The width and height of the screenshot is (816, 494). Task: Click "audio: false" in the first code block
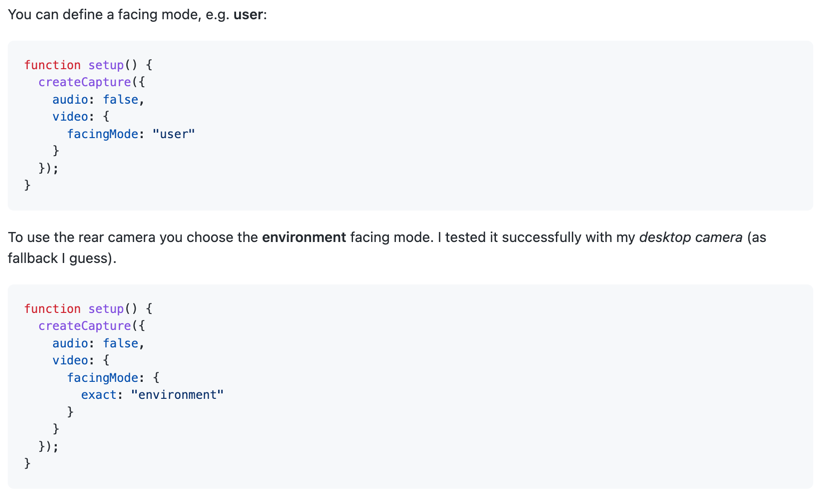tap(96, 99)
